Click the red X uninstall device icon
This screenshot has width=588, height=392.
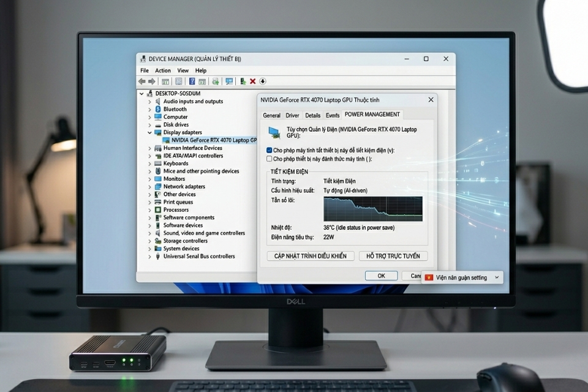pos(252,81)
